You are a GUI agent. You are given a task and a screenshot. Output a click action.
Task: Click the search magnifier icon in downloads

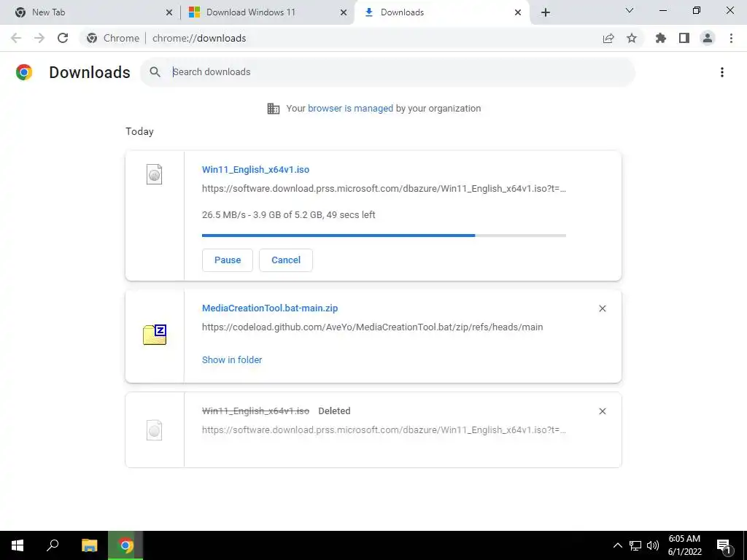click(155, 72)
